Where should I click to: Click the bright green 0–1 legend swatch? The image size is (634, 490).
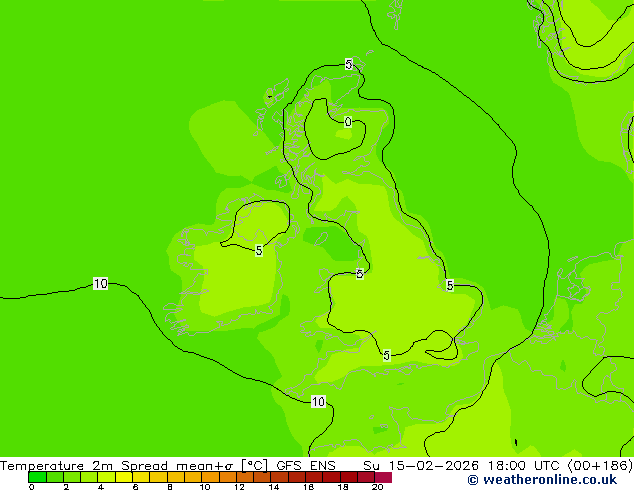(37, 477)
